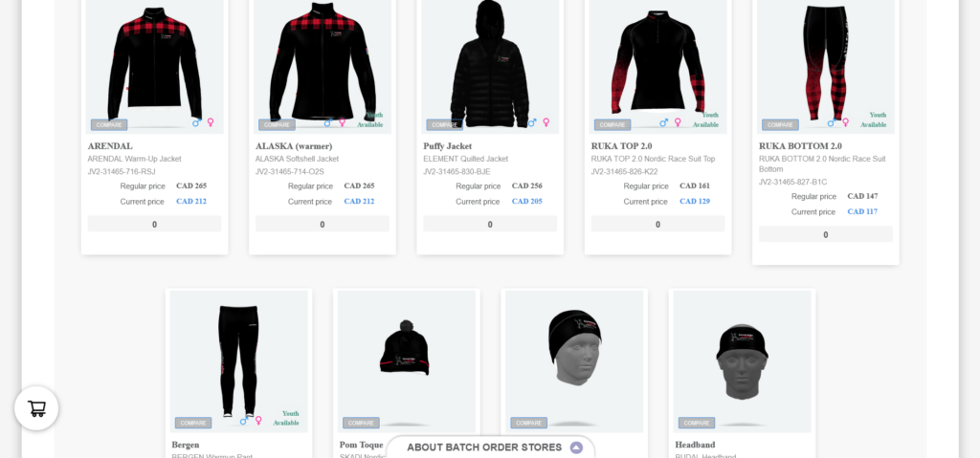The height and width of the screenshot is (458, 980).
Task: Click the female icon on Puffy Jacket
Action: click(546, 122)
